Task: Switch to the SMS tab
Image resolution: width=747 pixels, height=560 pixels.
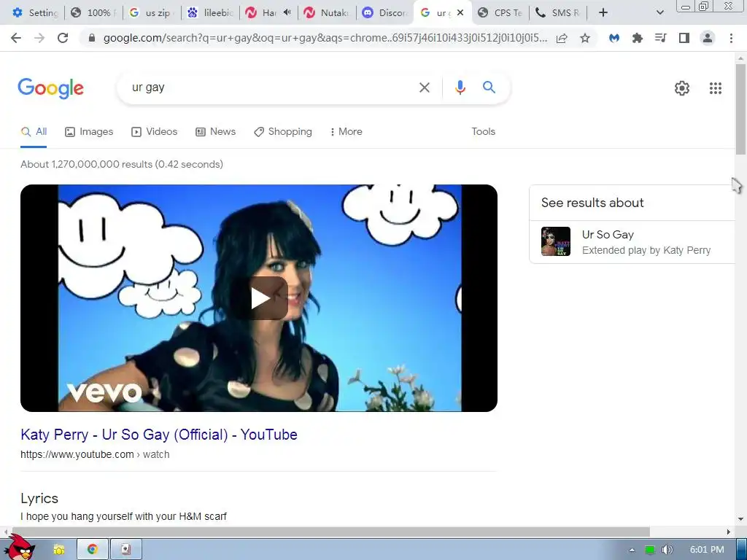Action: (x=558, y=13)
